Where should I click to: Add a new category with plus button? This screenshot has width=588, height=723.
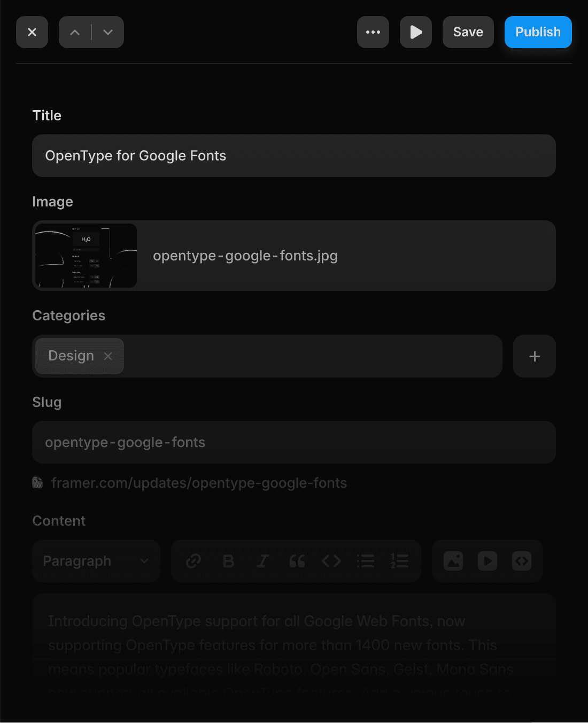tap(535, 357)
